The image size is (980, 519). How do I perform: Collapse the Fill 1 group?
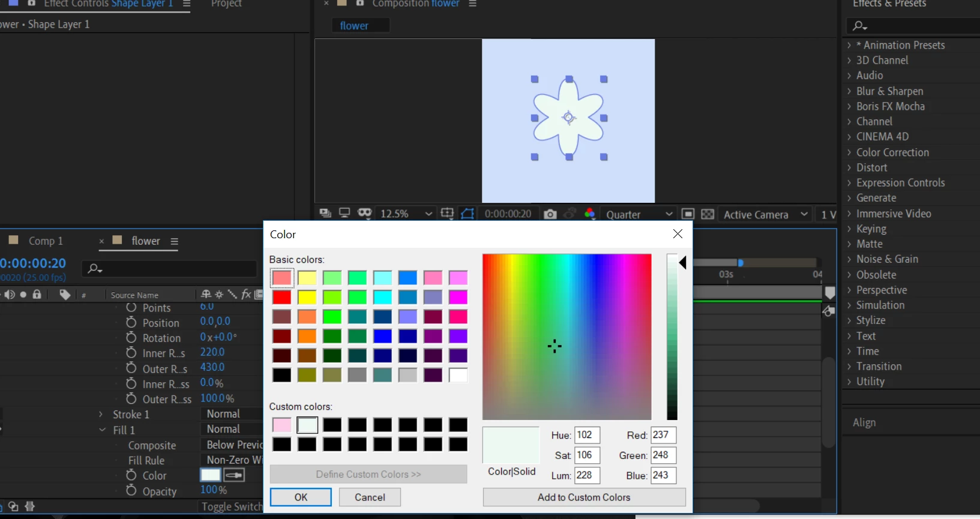pos(103,430)
